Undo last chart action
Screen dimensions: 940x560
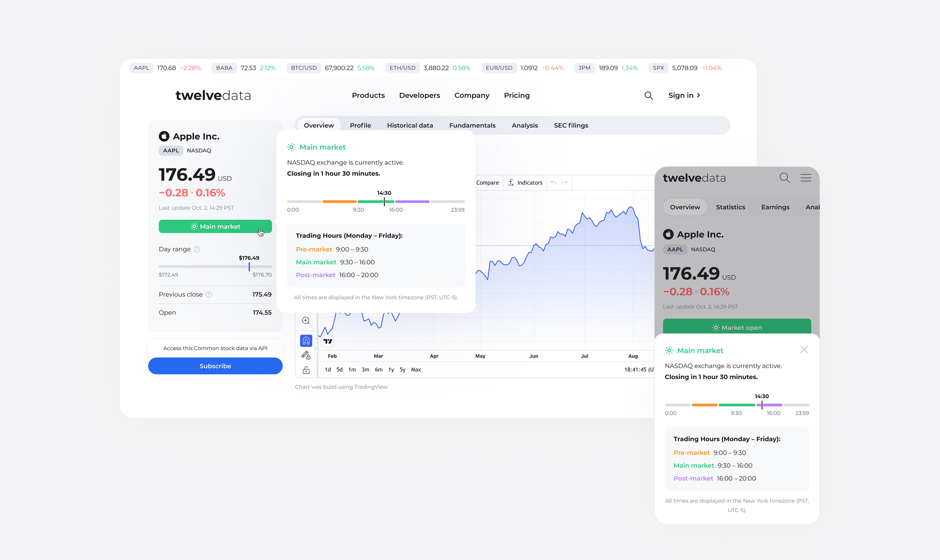point(553,183)
